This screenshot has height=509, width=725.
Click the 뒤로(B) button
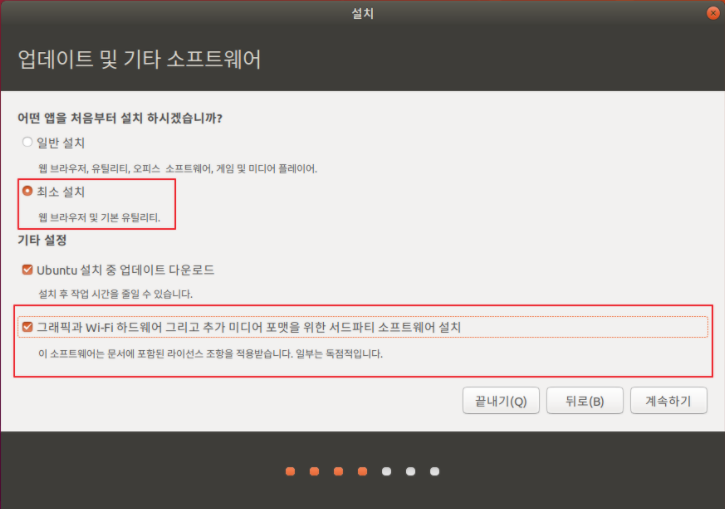coord(584,401)
